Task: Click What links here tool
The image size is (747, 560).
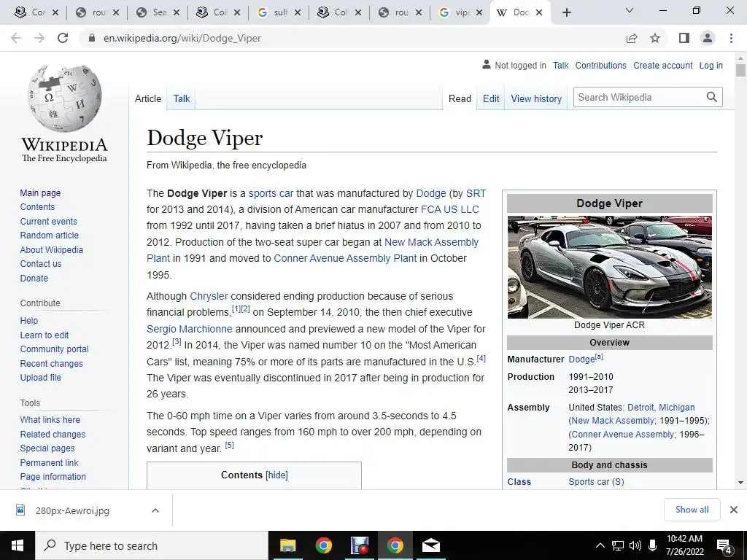Action: point(50,419)
